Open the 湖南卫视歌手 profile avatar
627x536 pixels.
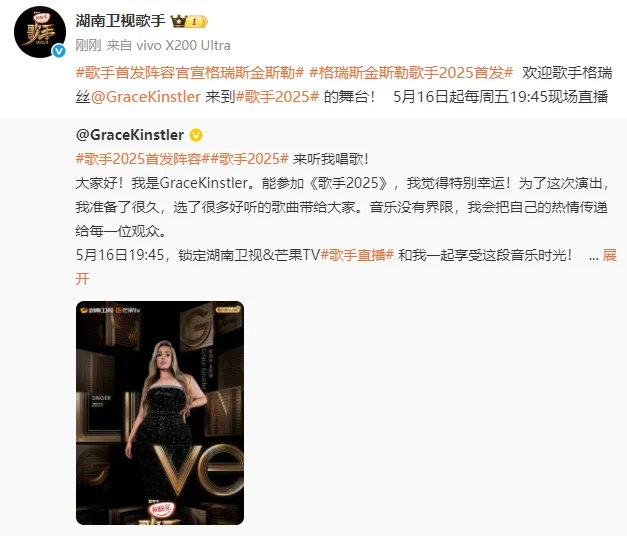(x=40, y=32)
